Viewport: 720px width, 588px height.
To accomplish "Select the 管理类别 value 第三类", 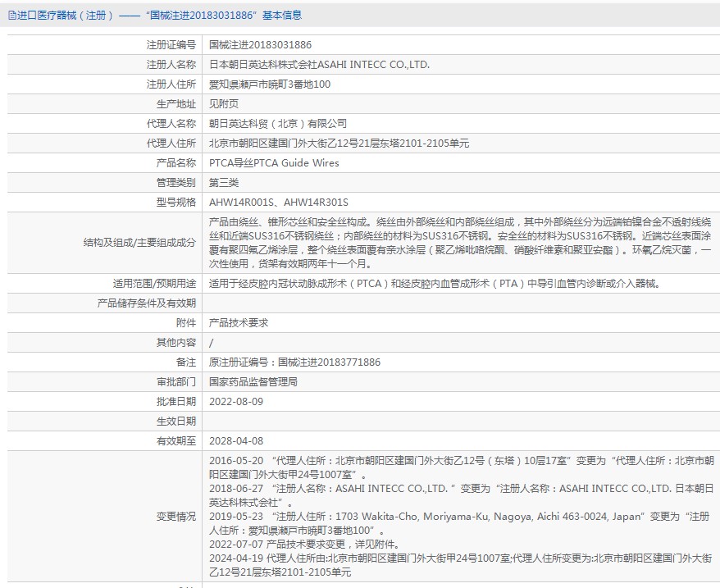I will click(x=226, y=182).
